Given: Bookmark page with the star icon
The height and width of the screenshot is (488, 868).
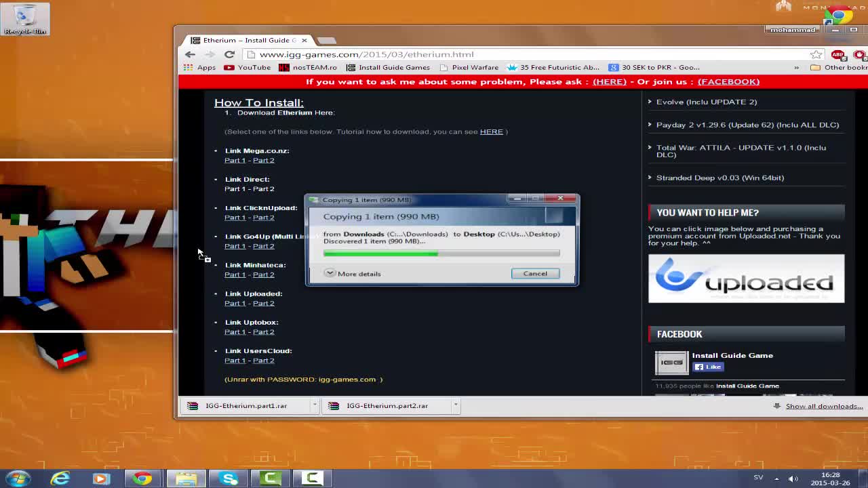Looking at the screenshot, I should pyautogui.click(x=816, y=54).
